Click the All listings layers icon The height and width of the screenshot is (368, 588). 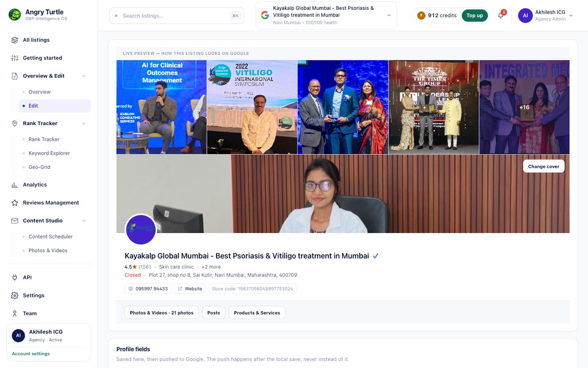click(15, 40)
